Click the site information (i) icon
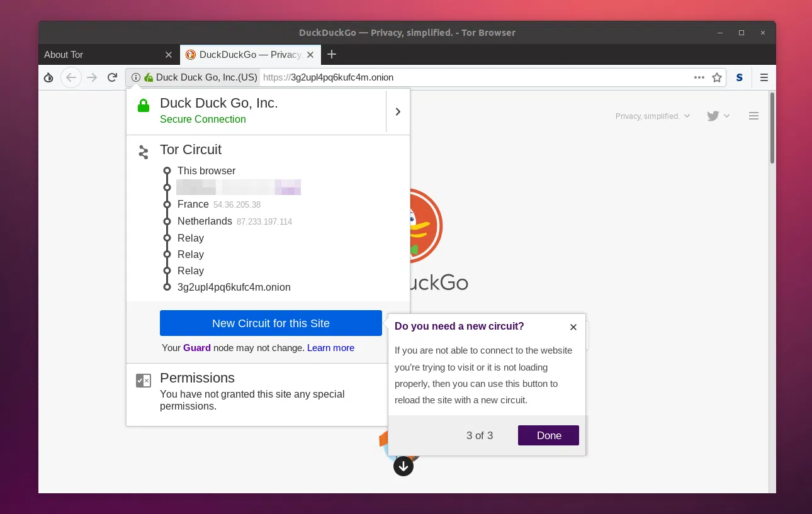Image resolution: width=812 pixels, height=514 pixels. 136,77
